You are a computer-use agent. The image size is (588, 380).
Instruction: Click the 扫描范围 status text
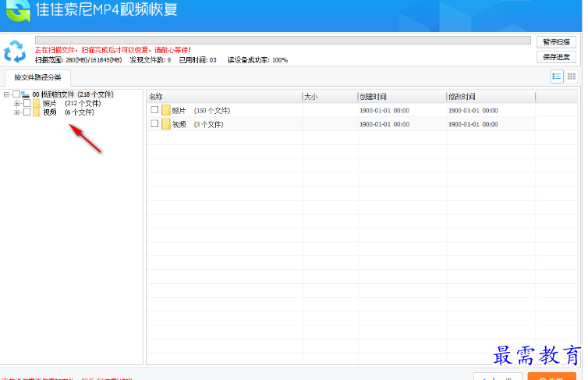click(79, 60)
